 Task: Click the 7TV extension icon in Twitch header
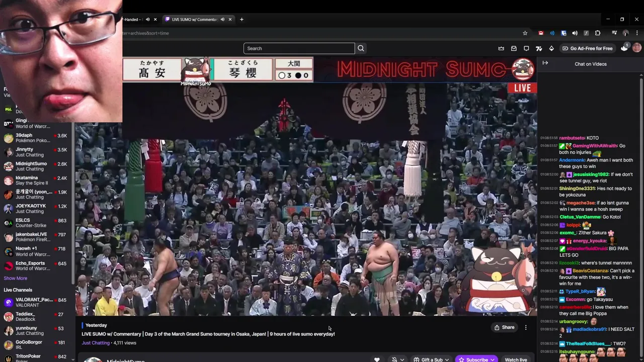pyautogui.click(x=539, y=48)
